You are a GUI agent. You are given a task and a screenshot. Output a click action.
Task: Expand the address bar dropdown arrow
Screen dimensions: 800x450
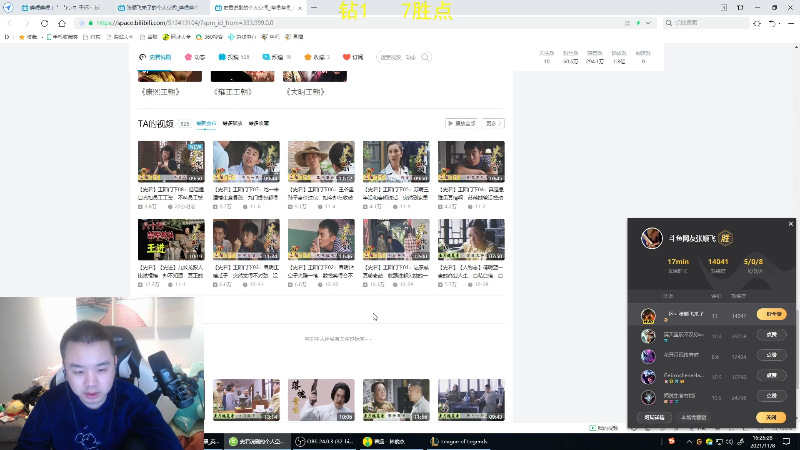pyautogui.click(x=648, y=23)
